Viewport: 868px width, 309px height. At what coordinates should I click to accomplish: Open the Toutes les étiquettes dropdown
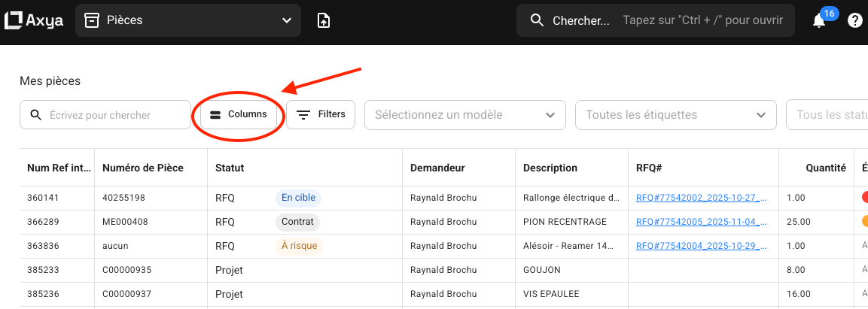(x=675, y=115)
